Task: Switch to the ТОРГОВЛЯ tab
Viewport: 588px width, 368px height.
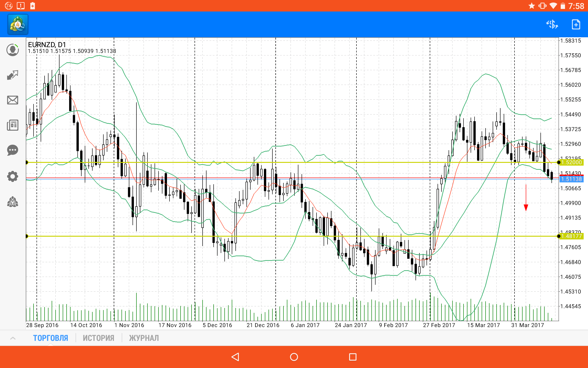Action: coord(51,338)
